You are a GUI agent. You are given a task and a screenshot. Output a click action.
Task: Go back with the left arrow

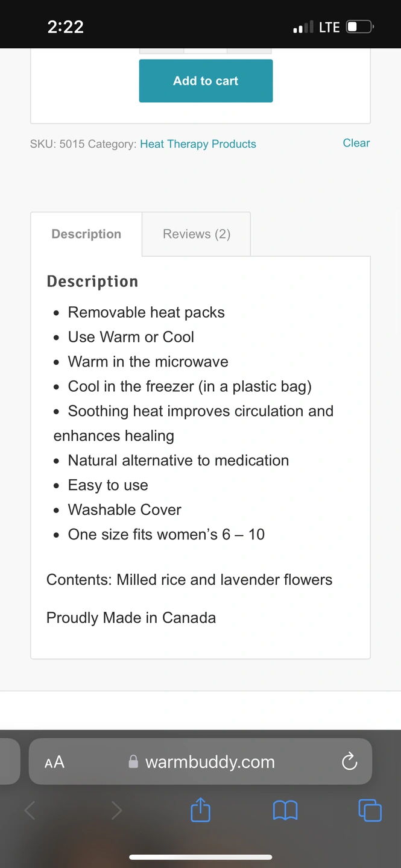[30, 811]
